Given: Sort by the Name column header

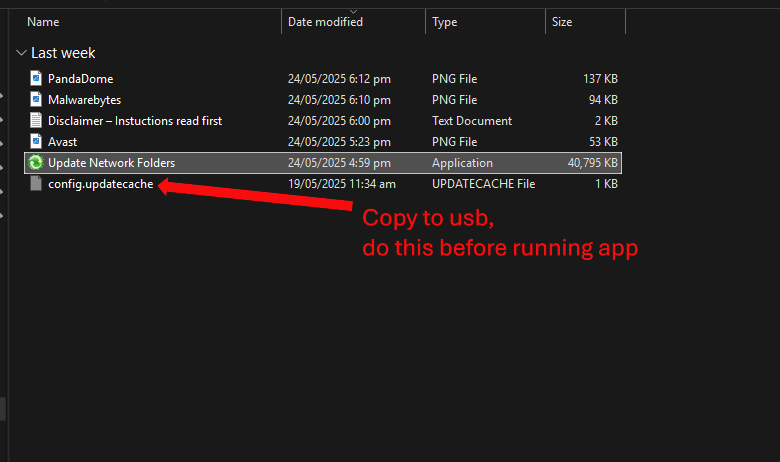Looking at the screenshot, I should pos(43,22).
